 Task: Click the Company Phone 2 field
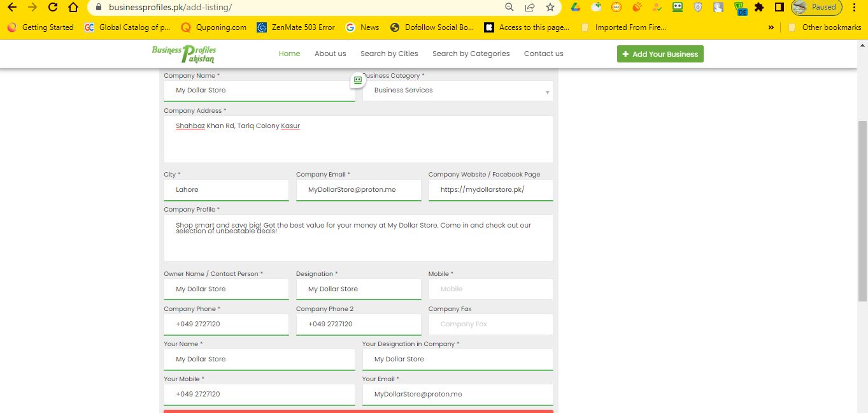[359, 324]
